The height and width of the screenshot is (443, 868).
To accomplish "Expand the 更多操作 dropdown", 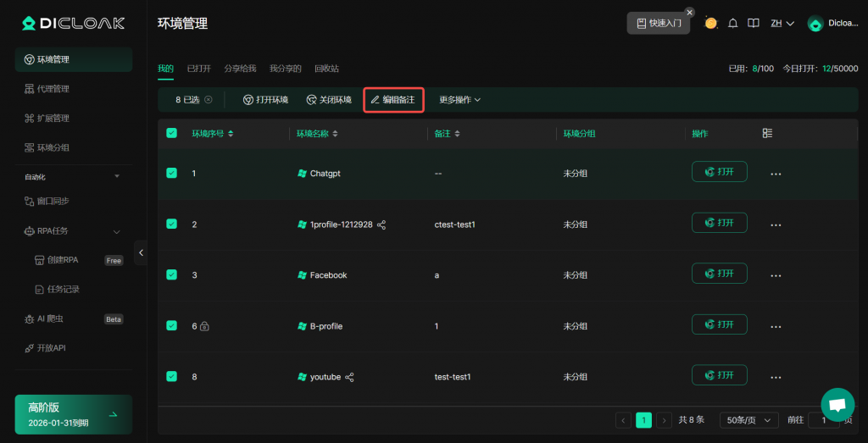I will coord(459,100).
